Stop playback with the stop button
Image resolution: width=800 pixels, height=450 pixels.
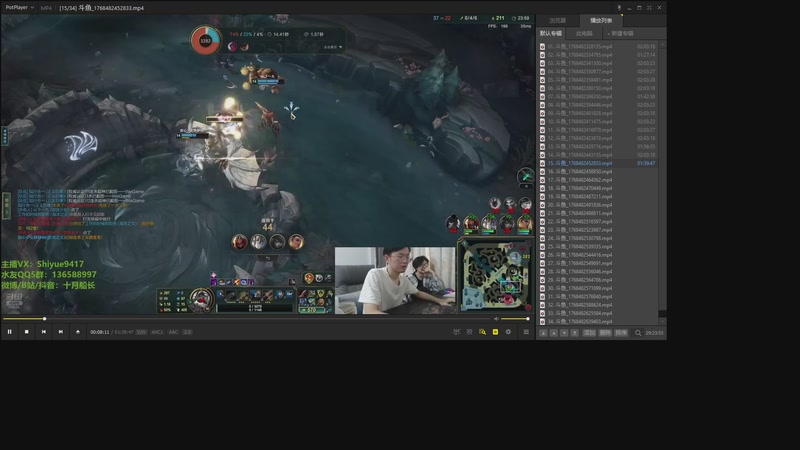tap(27, 332)
